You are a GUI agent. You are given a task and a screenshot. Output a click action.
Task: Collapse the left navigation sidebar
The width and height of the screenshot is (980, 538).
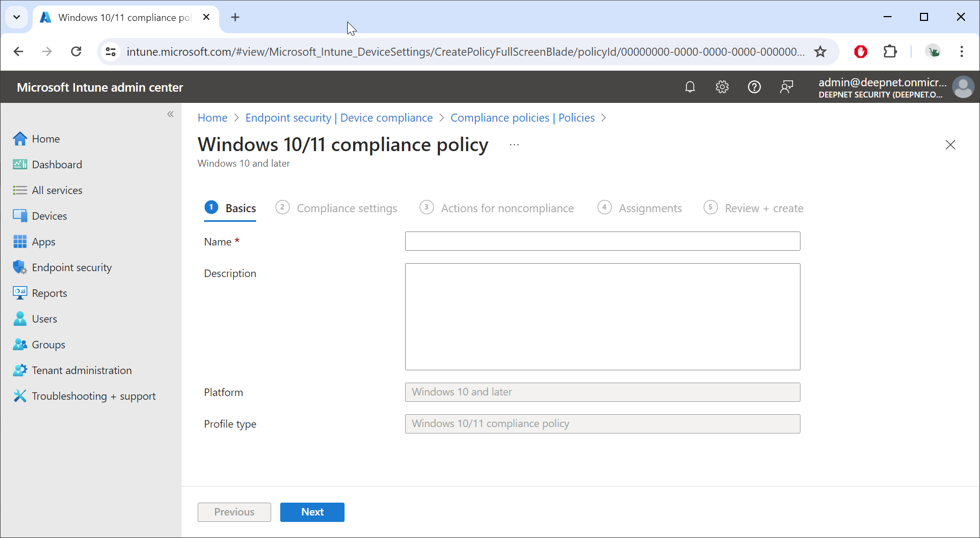pos(170,114)
